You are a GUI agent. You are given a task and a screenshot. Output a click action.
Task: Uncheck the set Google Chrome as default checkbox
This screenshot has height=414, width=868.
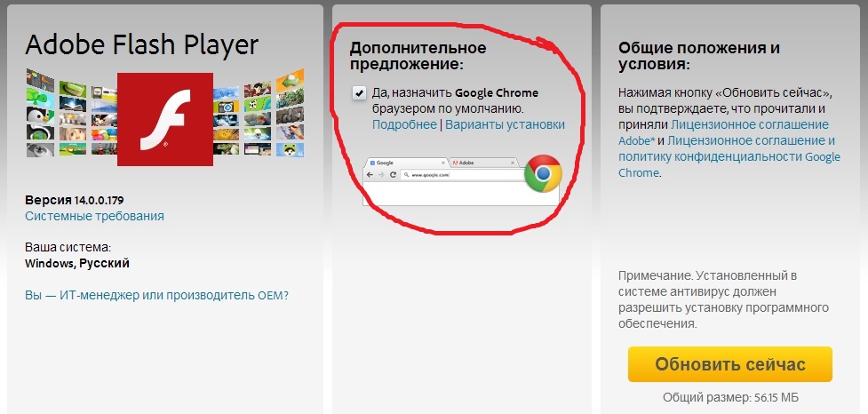[x=359, y=93]
